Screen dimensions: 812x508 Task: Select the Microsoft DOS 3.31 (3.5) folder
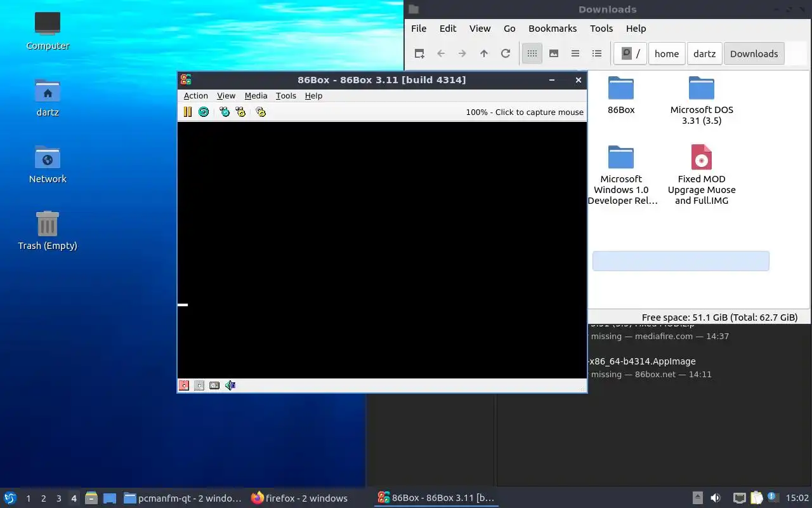click(x=702, y=100)
